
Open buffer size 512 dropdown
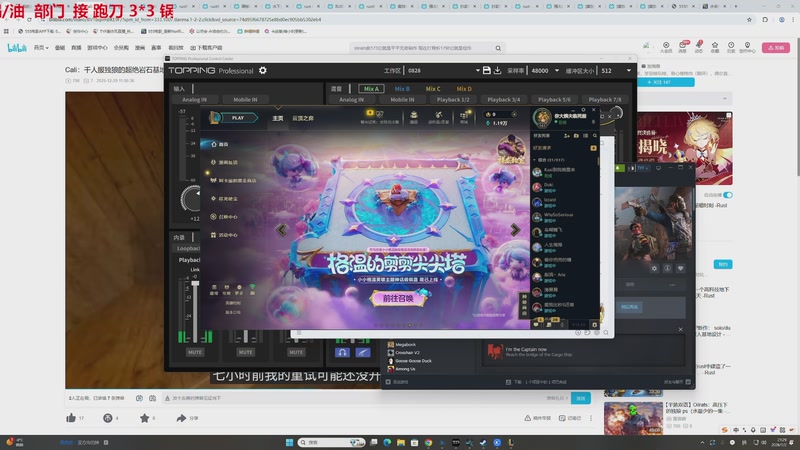click(629, 70)
